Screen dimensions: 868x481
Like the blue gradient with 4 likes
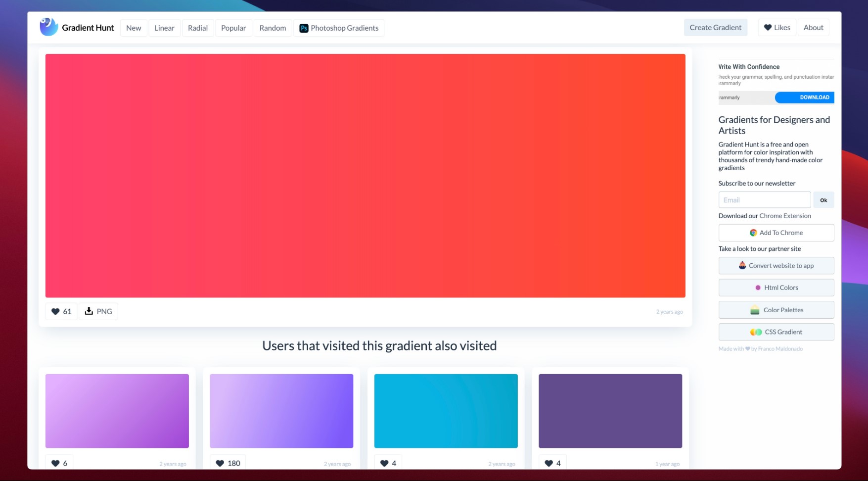click(384, 463)
